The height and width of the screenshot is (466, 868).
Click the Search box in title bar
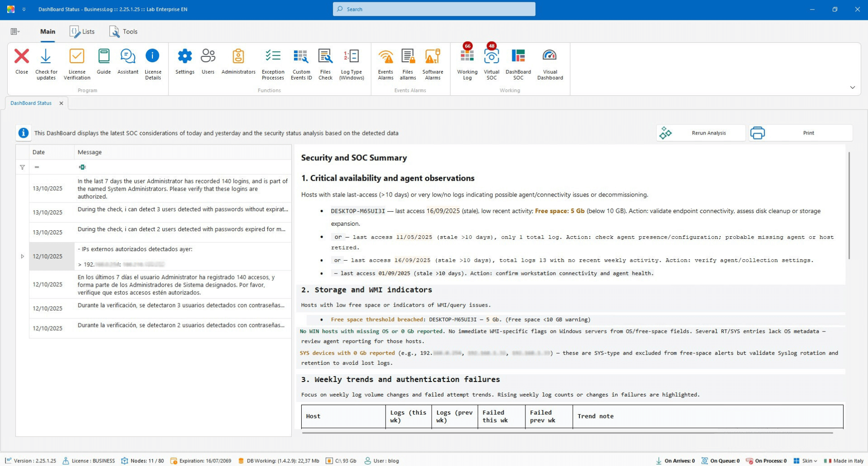[434, 9]
